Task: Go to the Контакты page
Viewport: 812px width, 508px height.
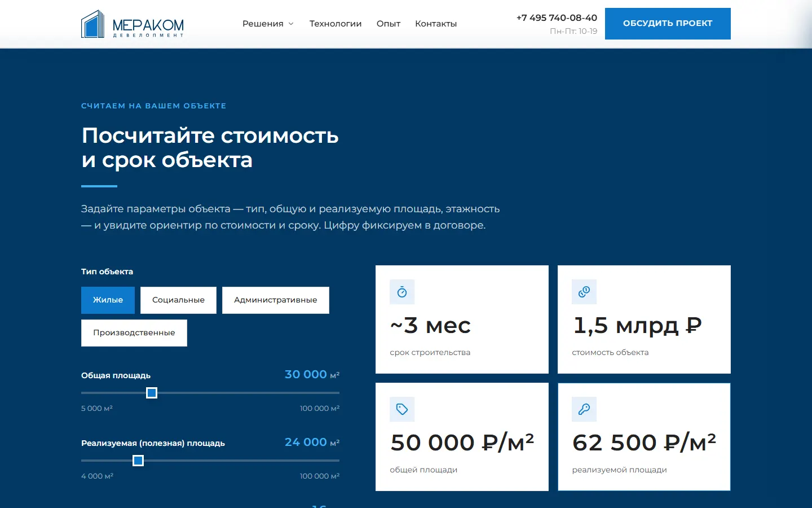Action: (436, 24)
